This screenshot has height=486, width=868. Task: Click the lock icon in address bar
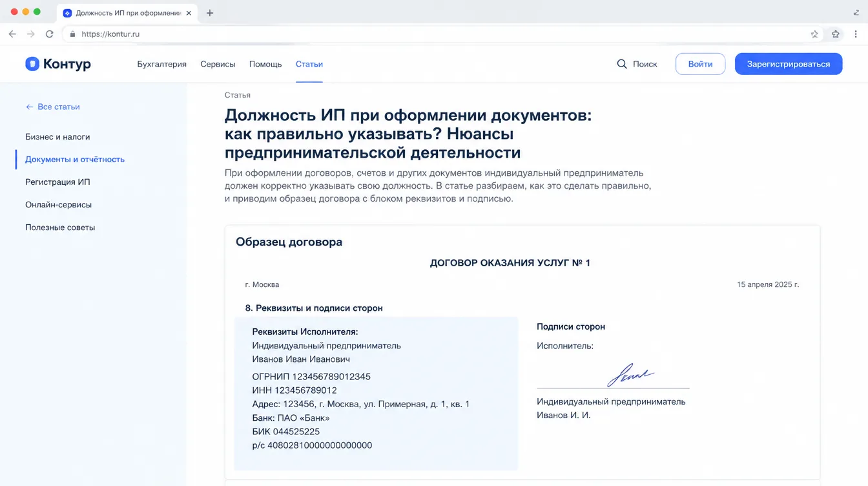point(72,34)
